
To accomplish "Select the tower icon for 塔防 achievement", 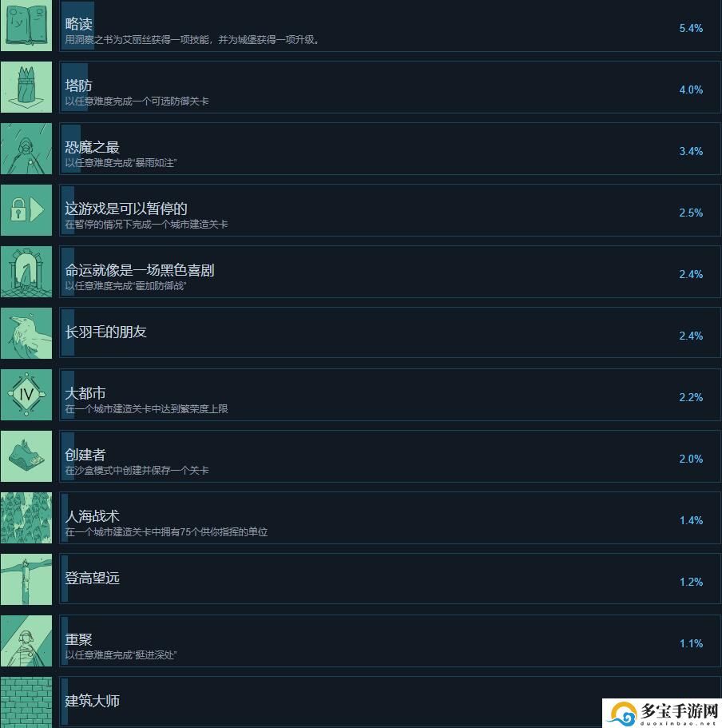I will coord(26,87).
